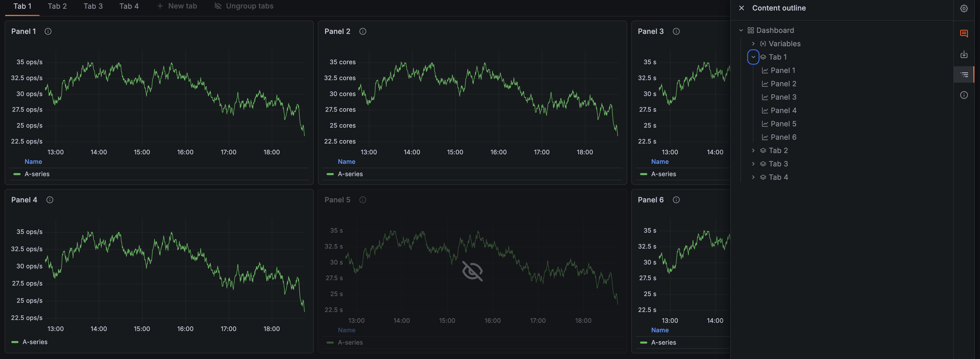Click the New tab button
The width and height of the screenshot is (980, 359).
(177, 6)
